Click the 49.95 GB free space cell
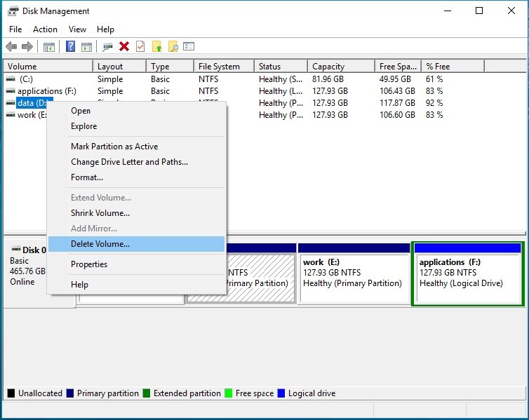The image size is (529, 420). pyautogui.click(x=396, y=79)
